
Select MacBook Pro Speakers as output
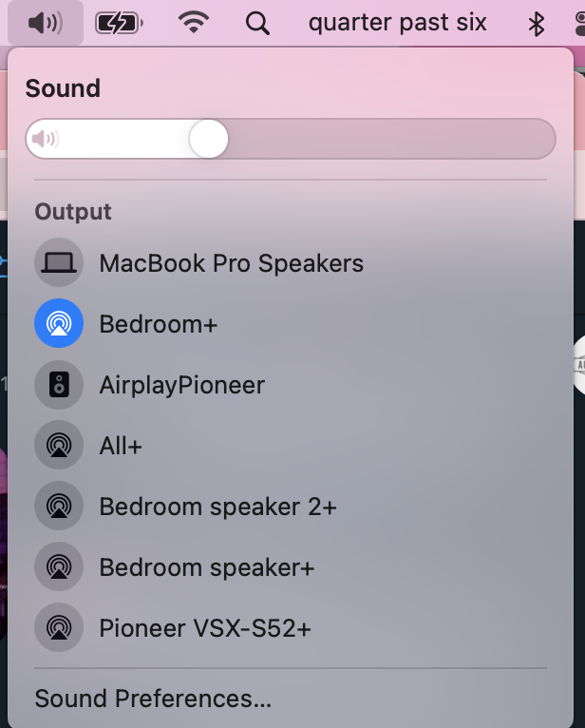(291, 263)
